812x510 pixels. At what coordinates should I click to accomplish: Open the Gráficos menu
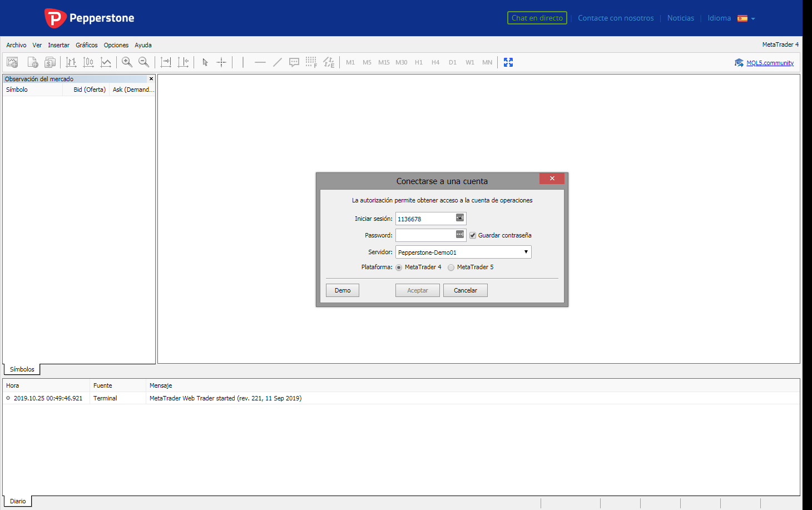[x=87, y=45]
